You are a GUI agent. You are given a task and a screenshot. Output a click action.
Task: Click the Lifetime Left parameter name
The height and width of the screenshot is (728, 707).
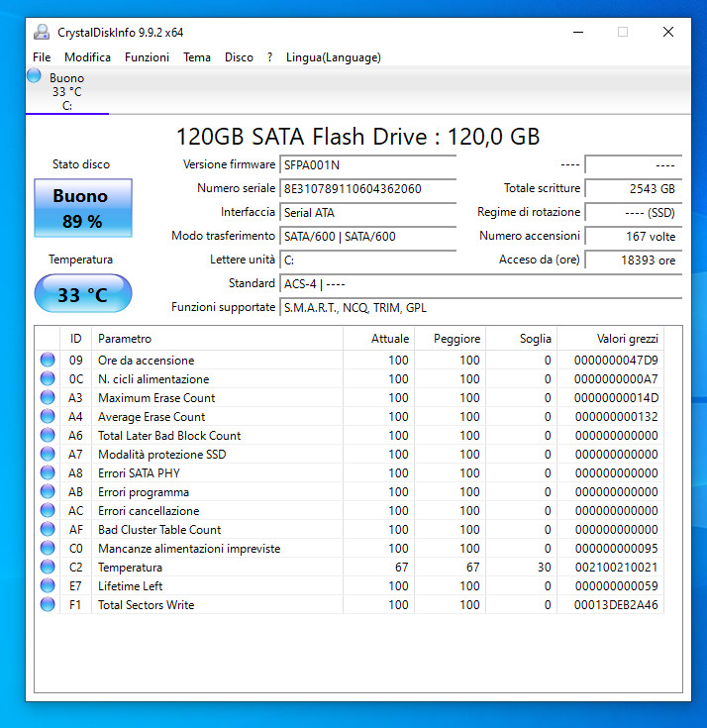pos(130,586)
